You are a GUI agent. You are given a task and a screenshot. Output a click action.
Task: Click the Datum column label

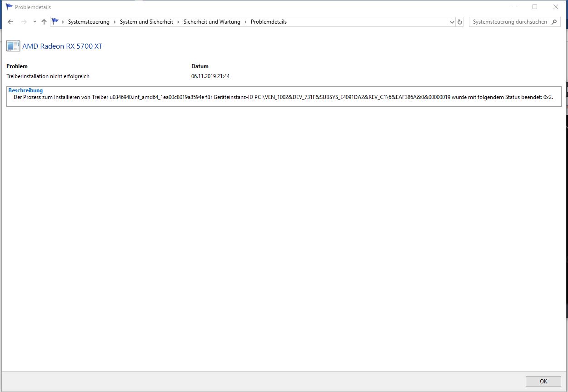click(x=200, y=66)
